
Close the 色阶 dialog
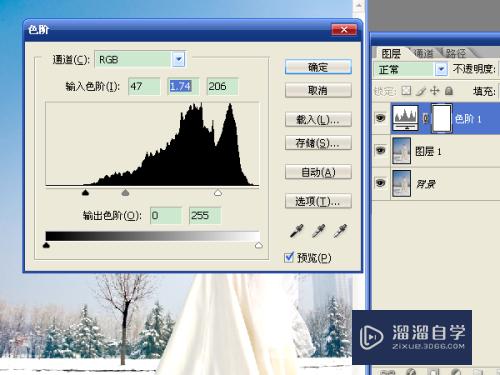(344, 30)
